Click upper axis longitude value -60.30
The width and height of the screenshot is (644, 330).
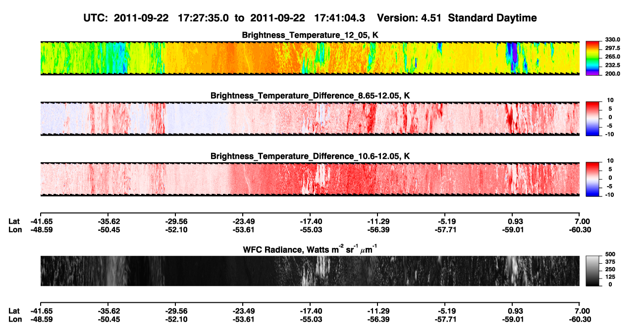pos(580,230)
